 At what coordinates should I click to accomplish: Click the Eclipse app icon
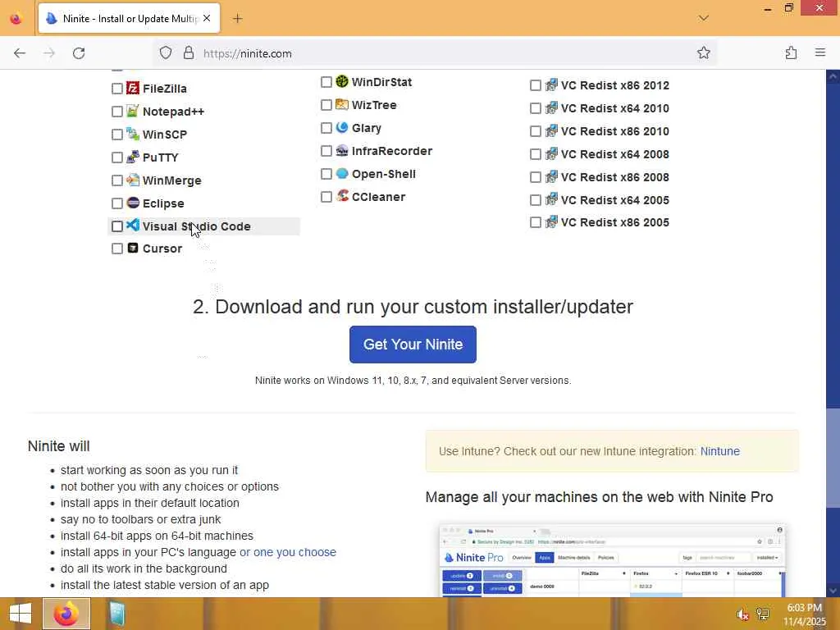point(133,203)
